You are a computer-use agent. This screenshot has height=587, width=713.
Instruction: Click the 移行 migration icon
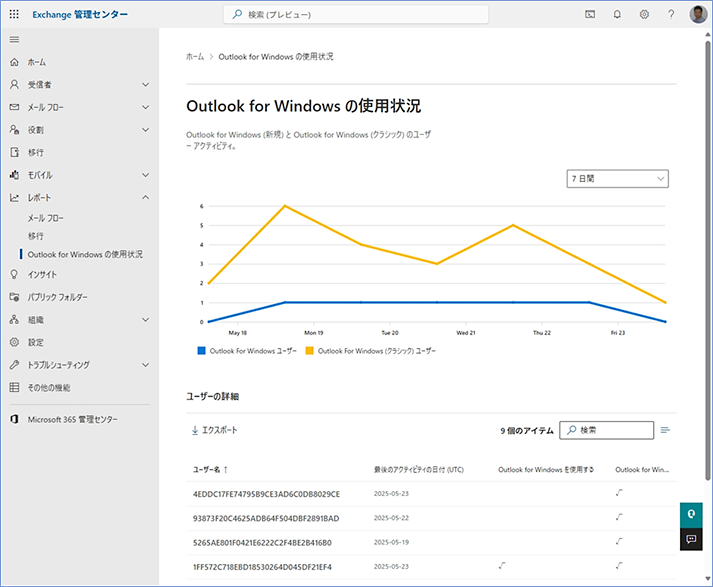(15, 152)
